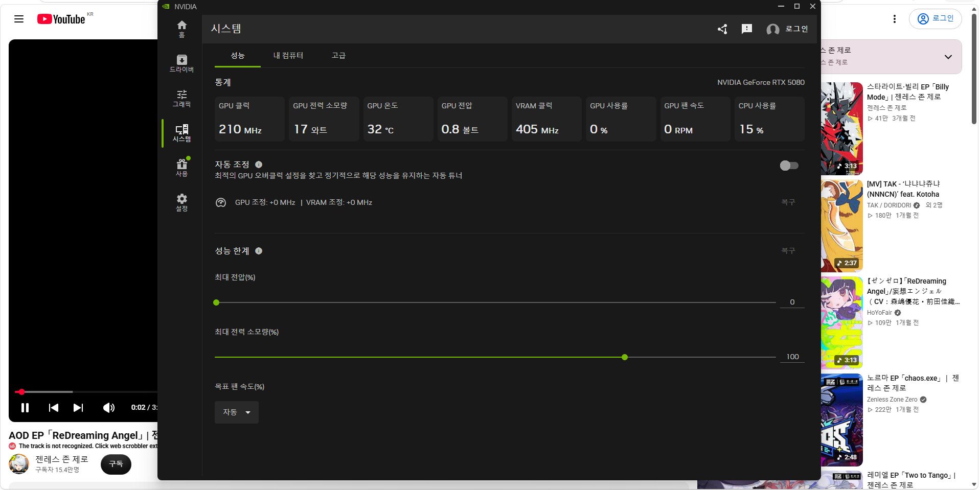Switch to the 성능 tab
980x490 pixels.
238,56
